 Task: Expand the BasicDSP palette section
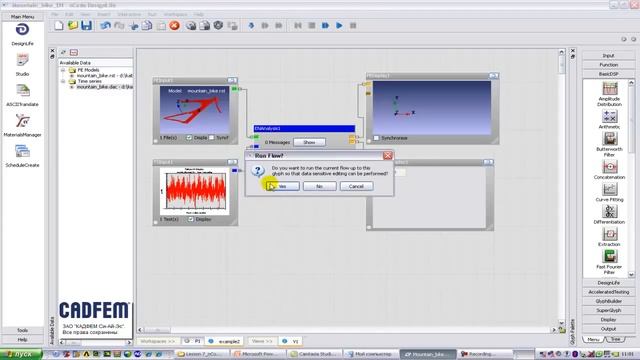(x=609, y=74)
